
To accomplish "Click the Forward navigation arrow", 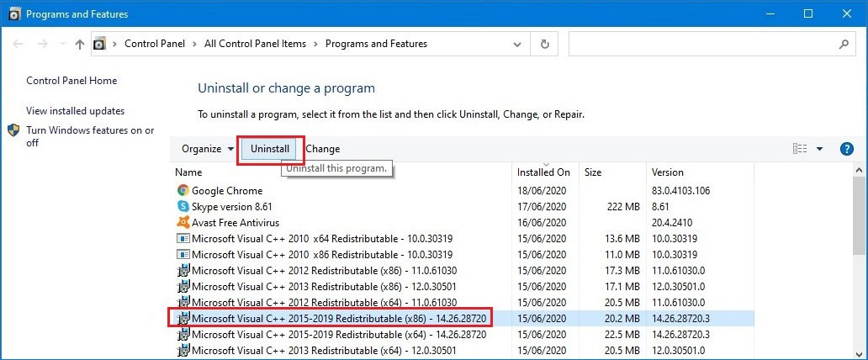I will point(43,44).
